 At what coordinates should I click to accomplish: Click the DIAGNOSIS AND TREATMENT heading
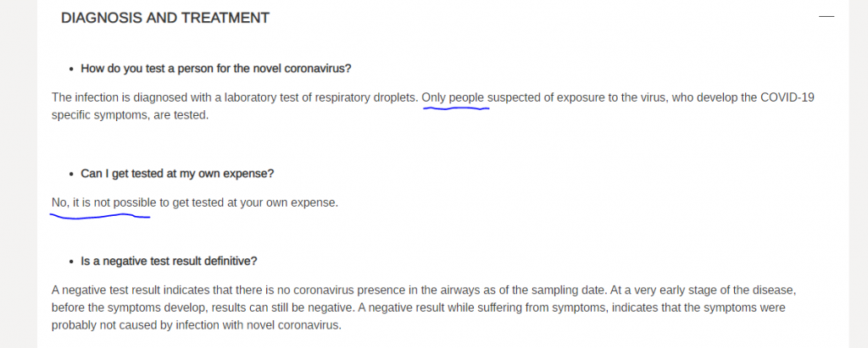(x=165, y=18)
